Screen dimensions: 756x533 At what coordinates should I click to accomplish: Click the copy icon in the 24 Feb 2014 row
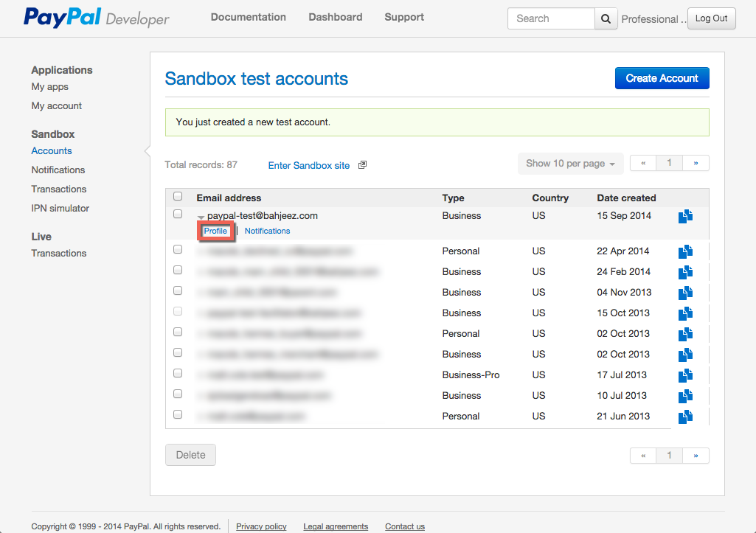(x=685, y=272)
